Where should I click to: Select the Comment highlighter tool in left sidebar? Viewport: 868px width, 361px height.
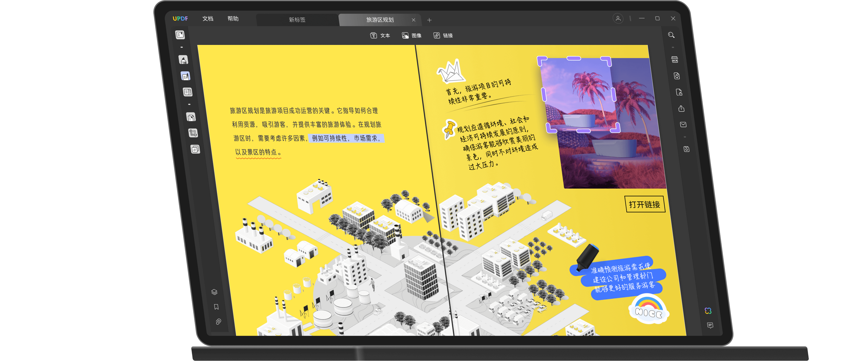[183, 60]
